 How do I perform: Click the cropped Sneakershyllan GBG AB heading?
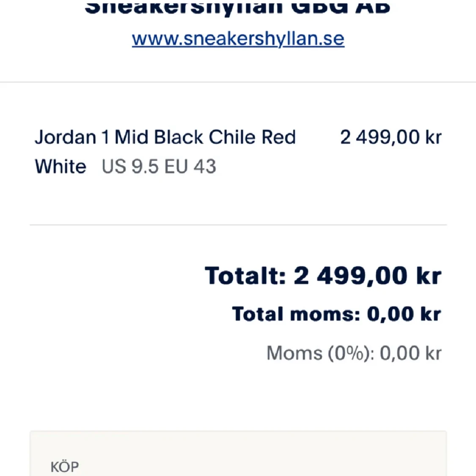point(237,8)
